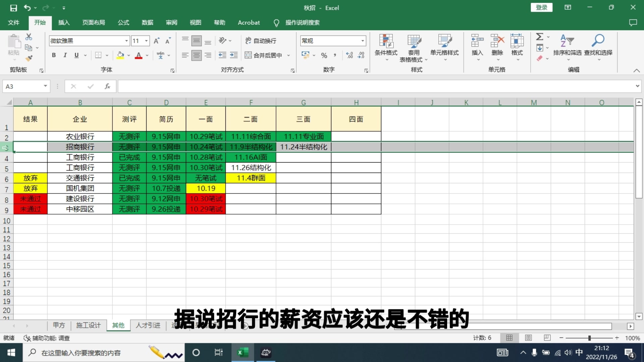
Task: Click Format cells (格式) button
Action: [517, 47]
